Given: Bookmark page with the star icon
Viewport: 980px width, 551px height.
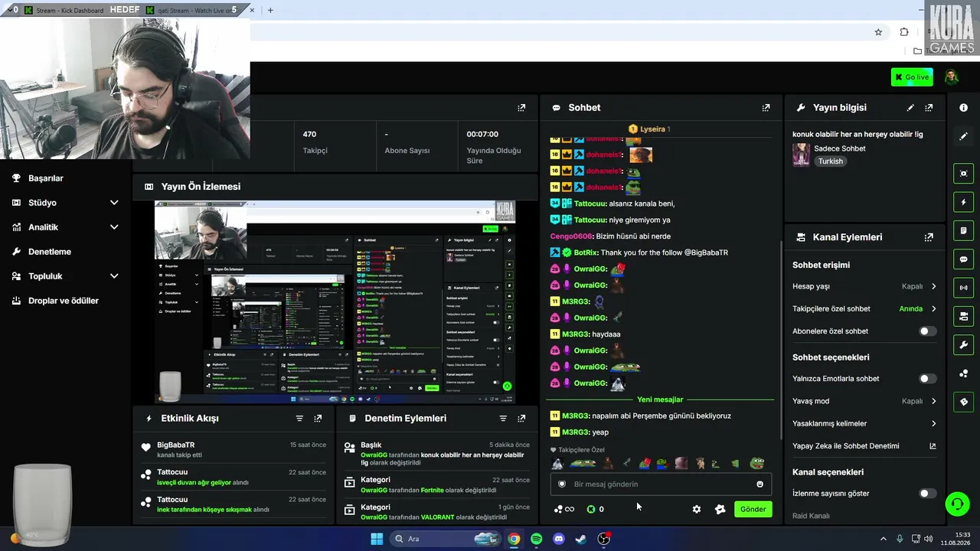Looking at the screenshot, I should [x=878, y=32].
